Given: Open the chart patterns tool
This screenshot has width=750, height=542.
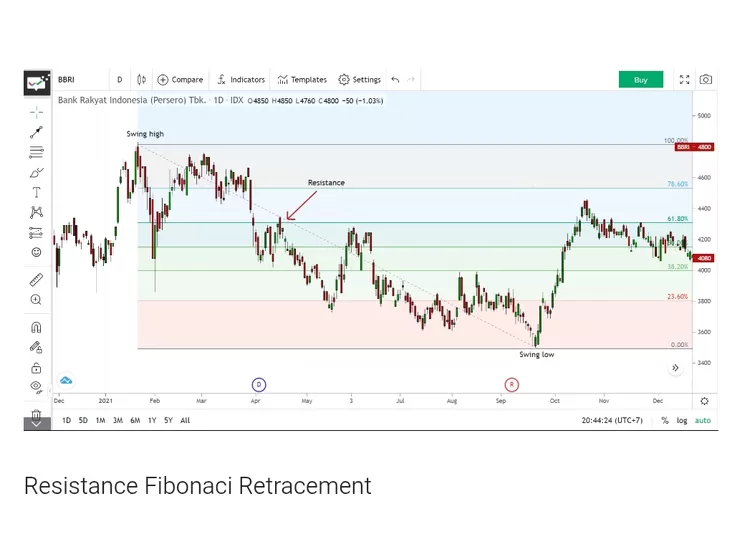Looking at the screenshot, I should pyautogui.click(x=36, y=212).
